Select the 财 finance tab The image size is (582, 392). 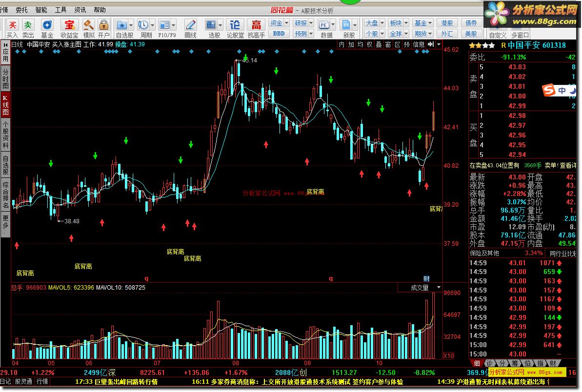553,363
